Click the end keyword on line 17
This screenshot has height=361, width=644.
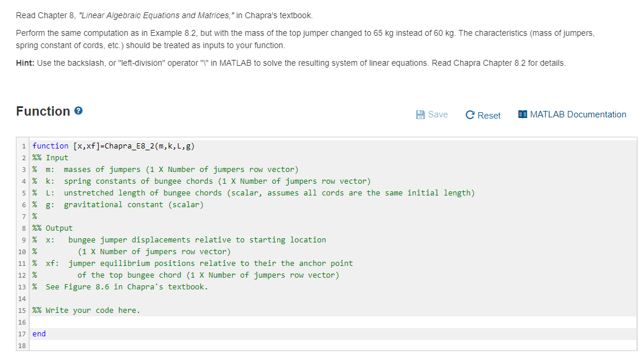[38, 333]
